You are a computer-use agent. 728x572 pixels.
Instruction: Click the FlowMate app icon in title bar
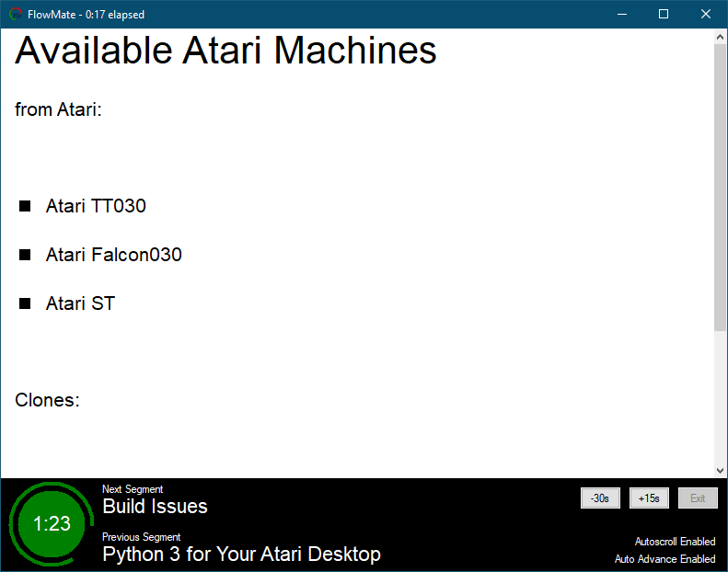[16, 14]
